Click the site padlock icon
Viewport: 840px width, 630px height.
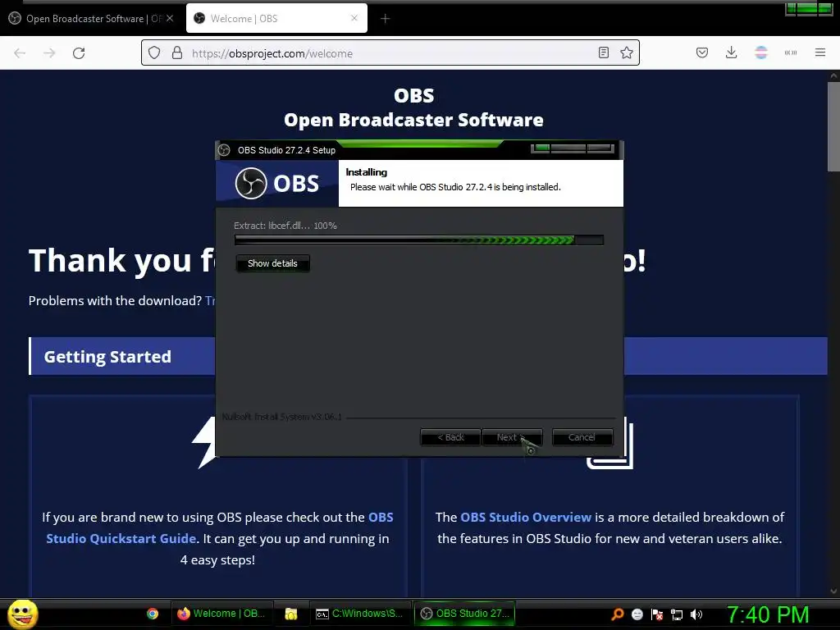pyautogui.click(x=177, y=53)
